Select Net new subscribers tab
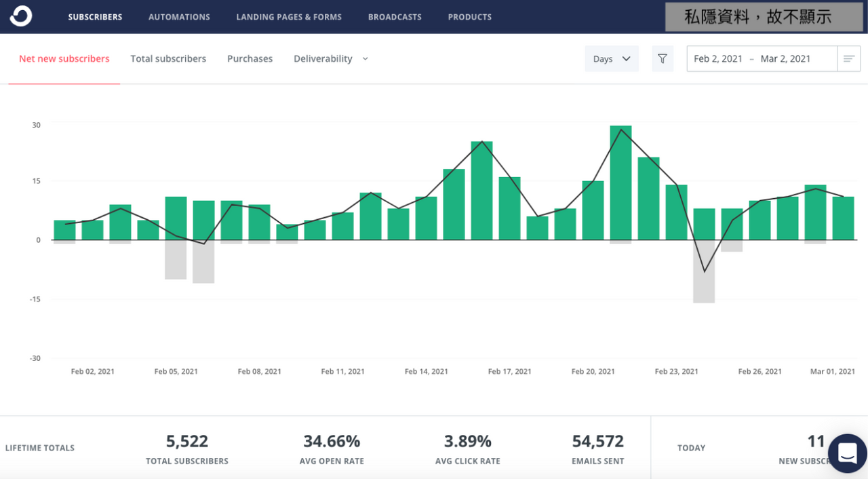The width and height of the screenshot is (868, 479). (x=64, y=59)
